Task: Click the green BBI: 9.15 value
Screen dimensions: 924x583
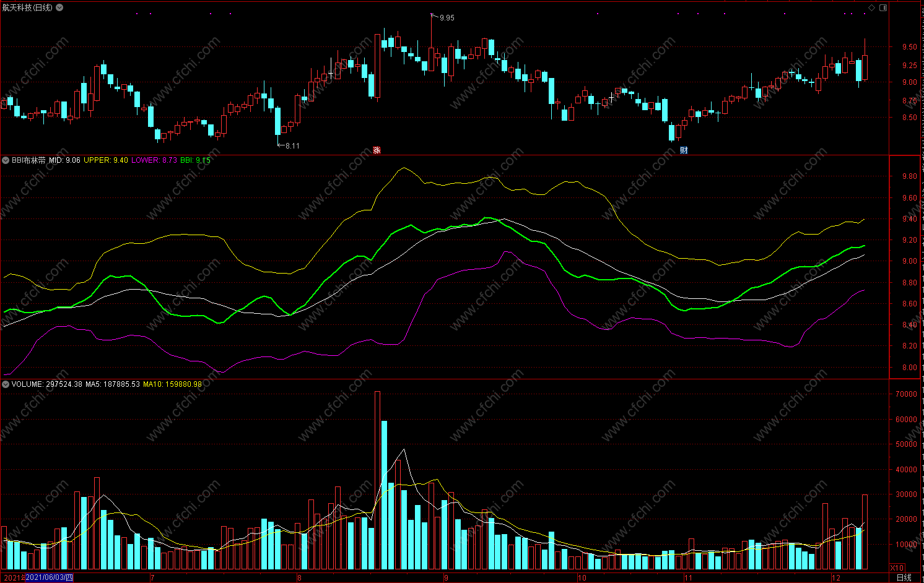Action: coord(196,160)
